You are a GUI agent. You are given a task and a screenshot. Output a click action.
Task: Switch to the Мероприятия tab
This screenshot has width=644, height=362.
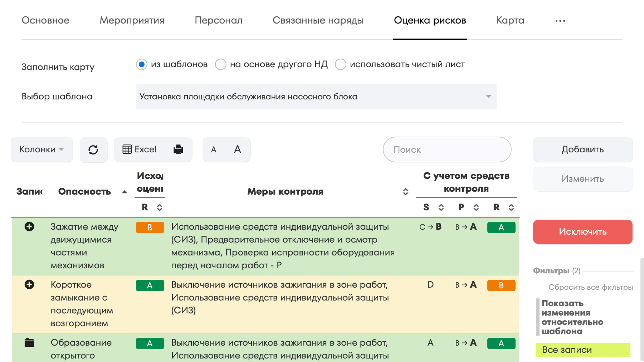[x=132, y=20]
